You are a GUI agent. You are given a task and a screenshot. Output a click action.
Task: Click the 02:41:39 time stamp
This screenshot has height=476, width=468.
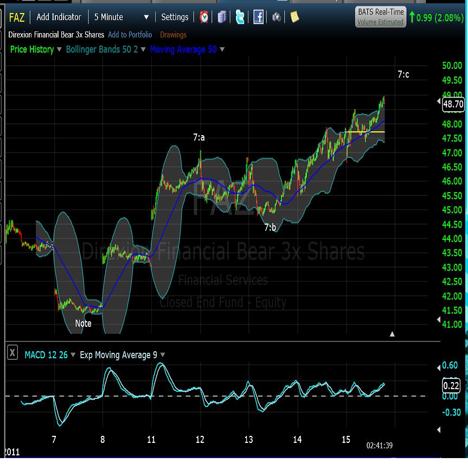pos(380,446)
